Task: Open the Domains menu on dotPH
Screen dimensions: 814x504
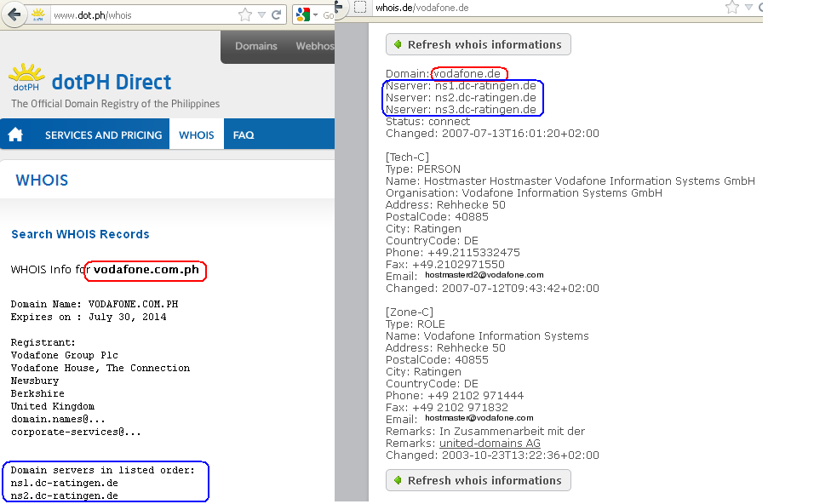Action: click(x=256, y=46)
